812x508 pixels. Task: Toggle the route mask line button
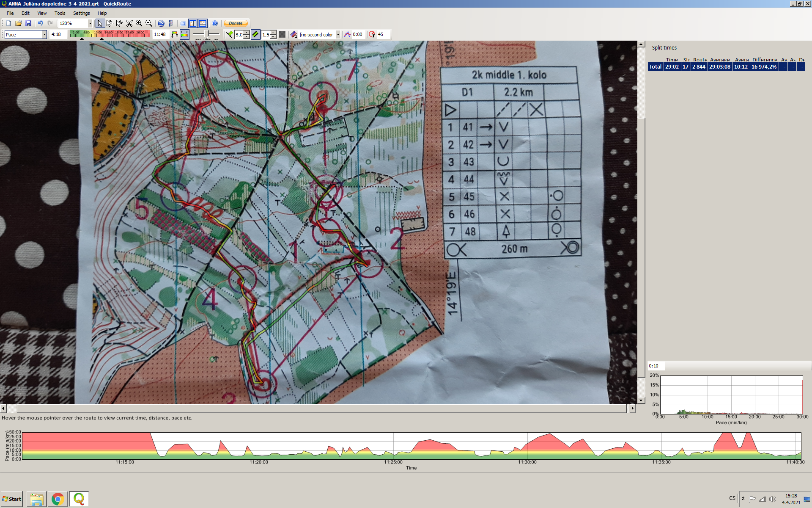tap(255, 35)
